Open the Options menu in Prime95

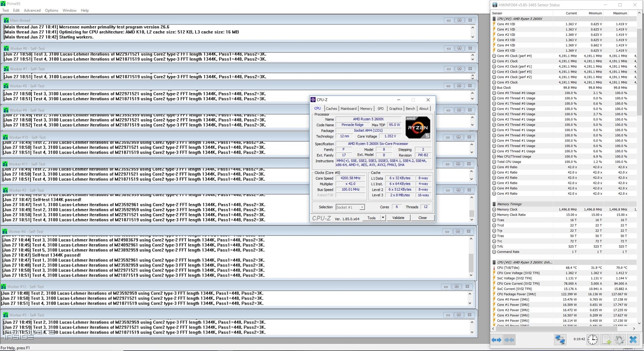[x=52, y=10]
